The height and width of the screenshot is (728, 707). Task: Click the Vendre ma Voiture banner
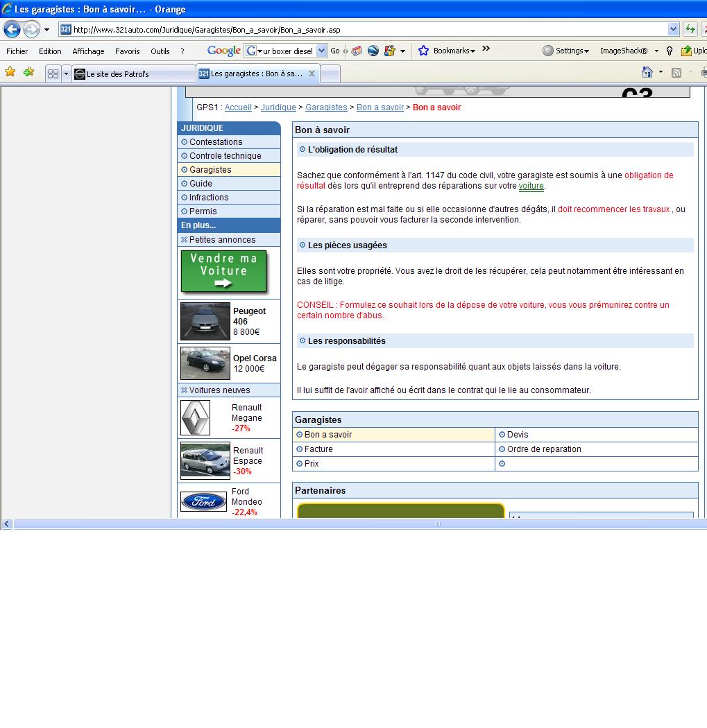click(x=223, y=271)
